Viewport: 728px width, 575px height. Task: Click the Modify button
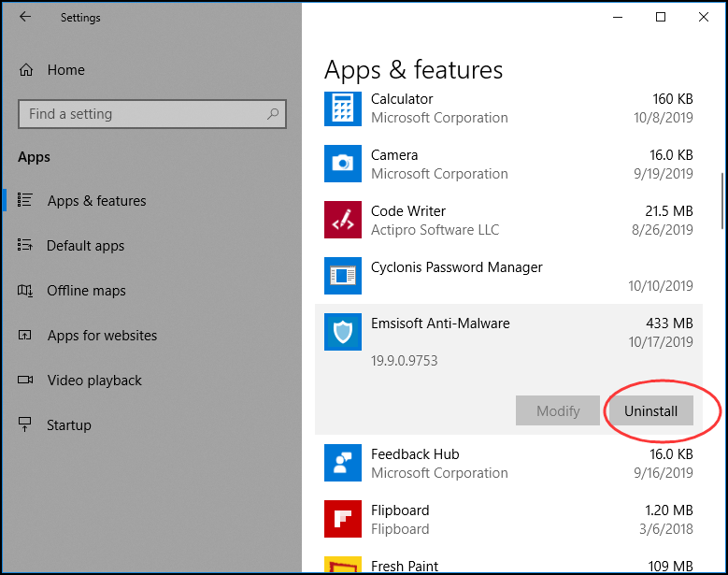558,410
